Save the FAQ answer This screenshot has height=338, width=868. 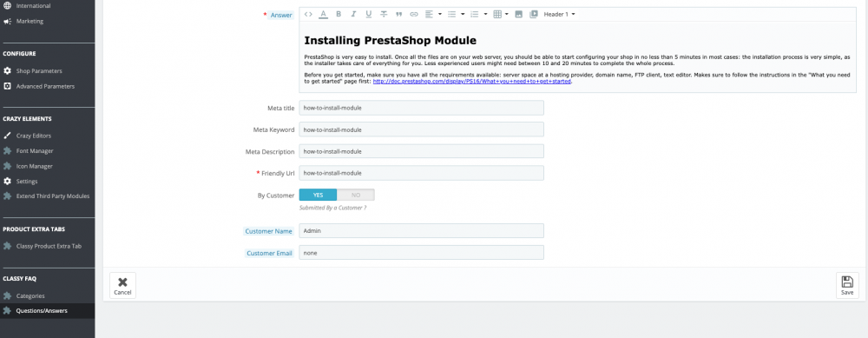847,285
